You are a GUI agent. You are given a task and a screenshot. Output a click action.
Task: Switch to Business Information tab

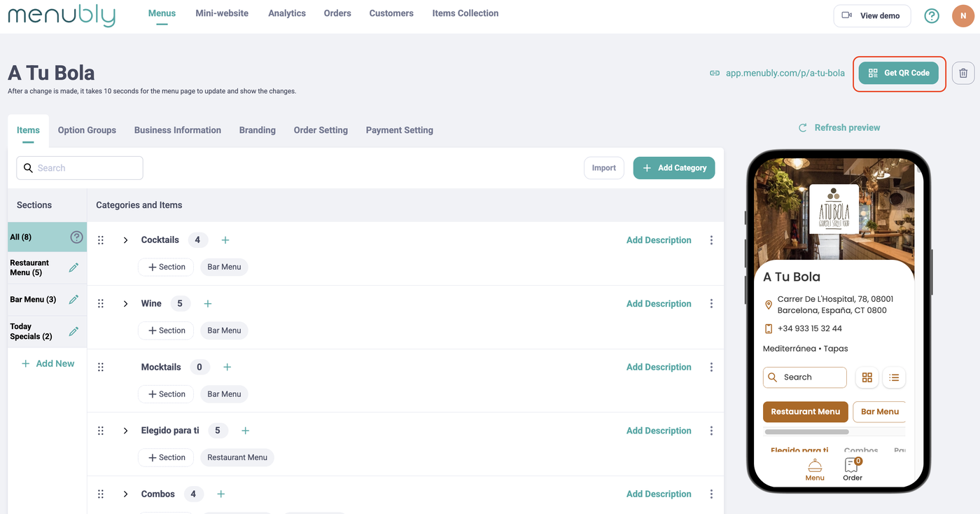point(178,130)
